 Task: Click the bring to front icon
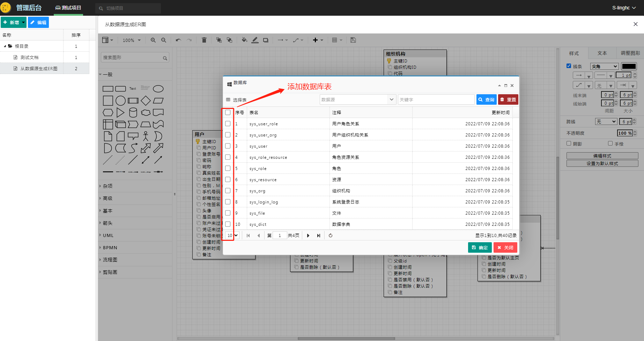[219, 40]
